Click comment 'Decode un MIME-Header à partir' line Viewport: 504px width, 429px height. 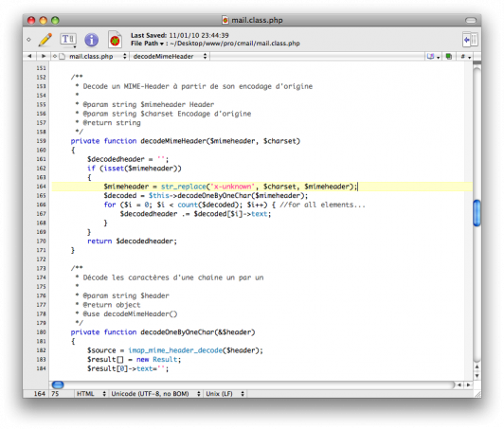click(194, 86)
